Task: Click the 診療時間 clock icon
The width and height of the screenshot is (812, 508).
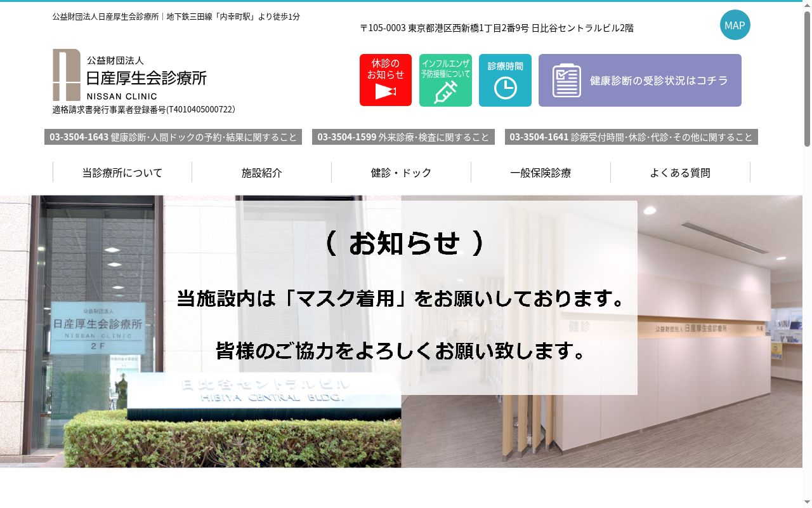Action: pos(505,80)
